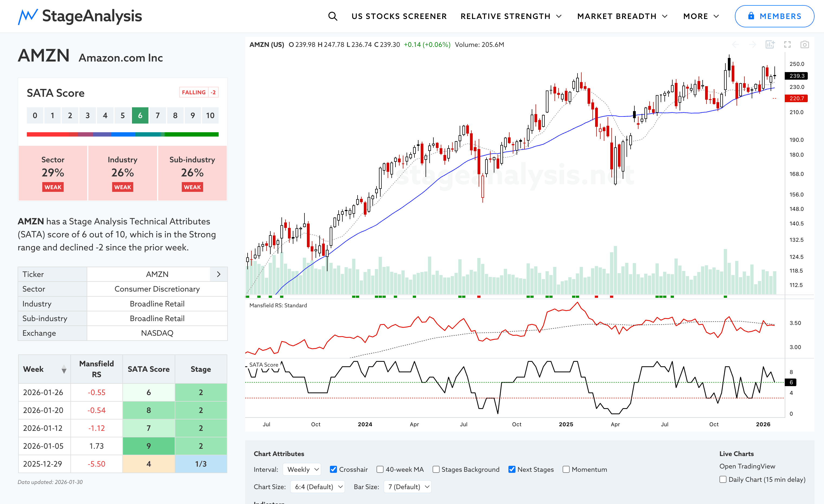Enable the 40-week MA checkbox
The width and height of the screenshot is (824, 504).
click(x=380, y=469)
